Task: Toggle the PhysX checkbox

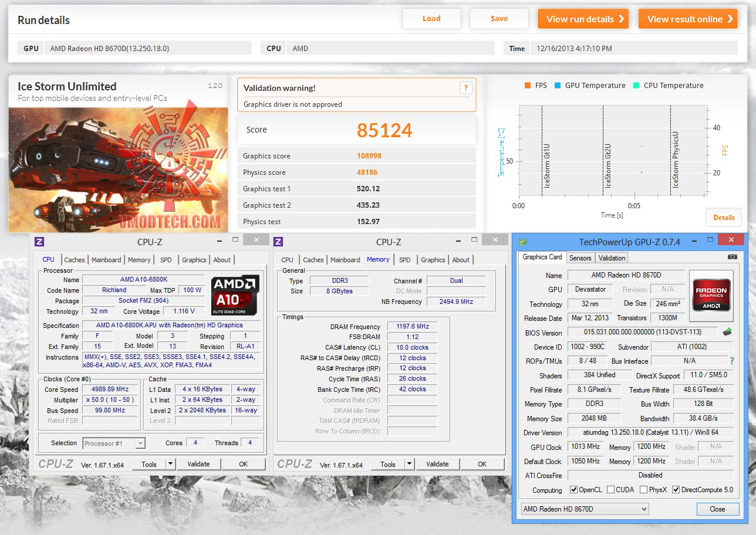Action: (644, 490)
